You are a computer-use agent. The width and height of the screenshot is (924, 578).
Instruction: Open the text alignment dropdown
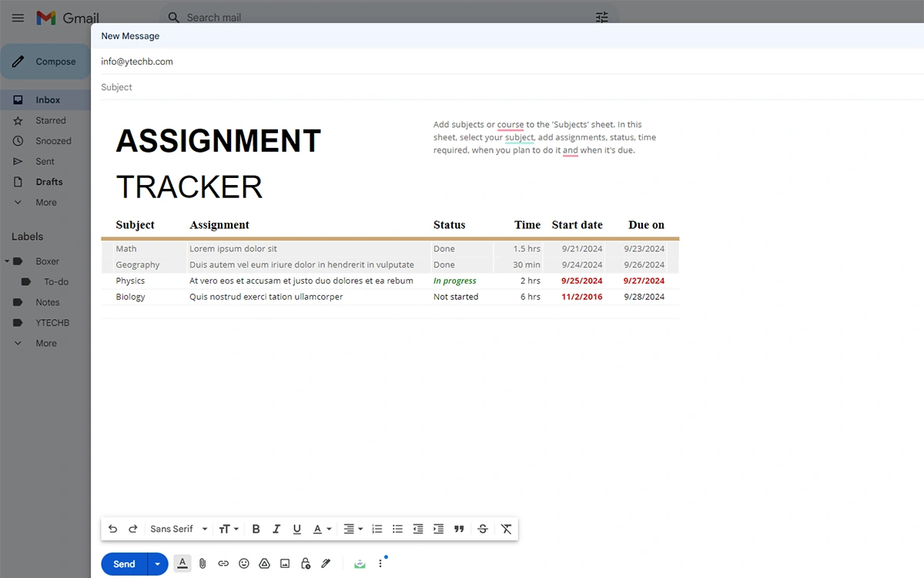point(353,529)
